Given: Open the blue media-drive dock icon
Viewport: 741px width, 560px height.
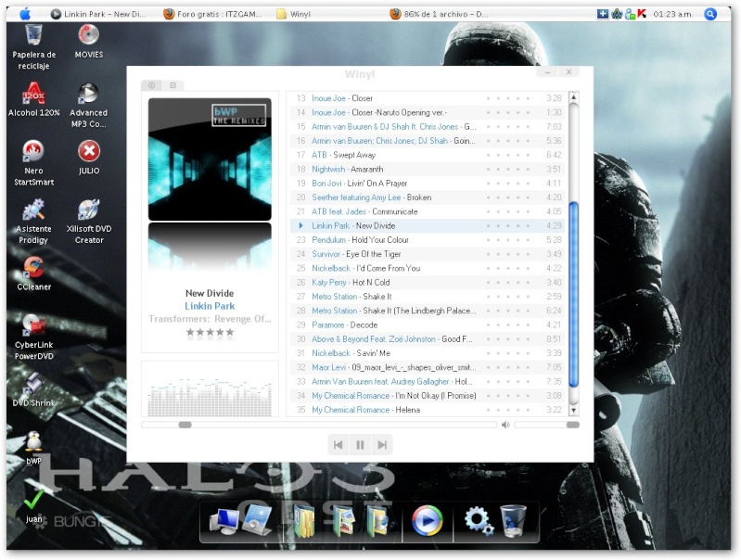Looking at the screenshot, I should tap(258, 519).
